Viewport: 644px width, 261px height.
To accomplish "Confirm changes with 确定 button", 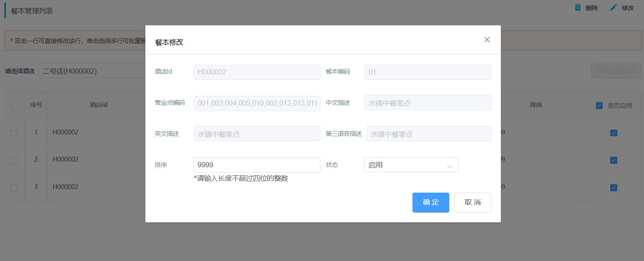I will pos(431,202).
